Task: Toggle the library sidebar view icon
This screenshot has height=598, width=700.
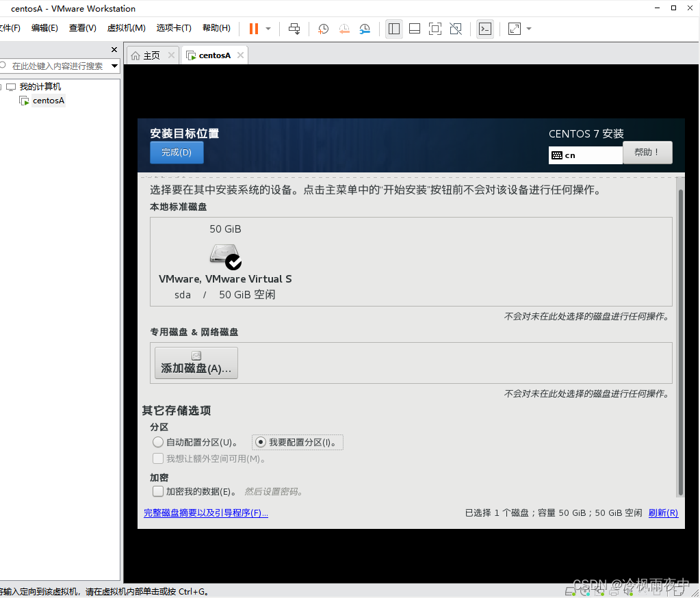Action: pyautogui.click(x=393, y=29)
